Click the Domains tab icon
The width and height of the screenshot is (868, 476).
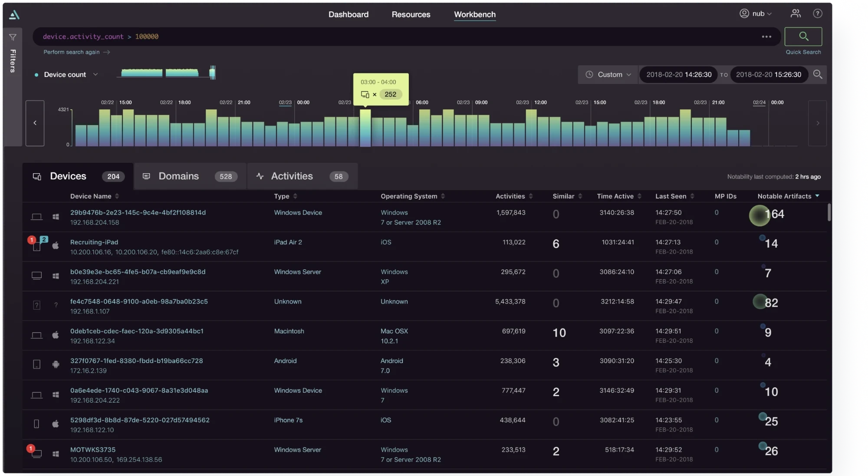coord(146,176)
